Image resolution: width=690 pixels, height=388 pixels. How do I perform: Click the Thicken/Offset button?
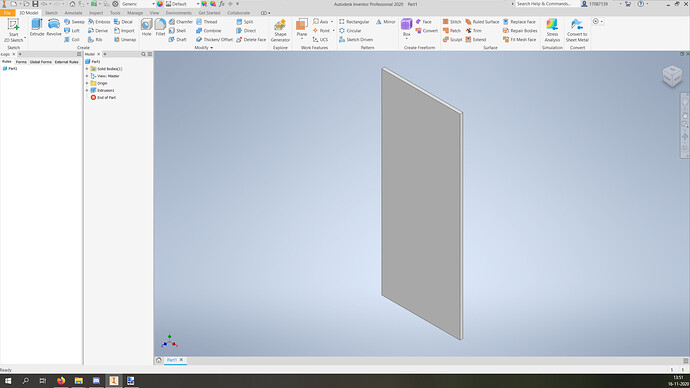click(214, 40)
